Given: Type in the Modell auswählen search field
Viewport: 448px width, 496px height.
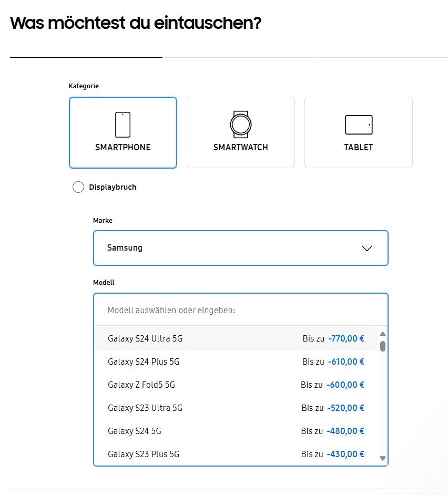Looking at the screenshot, I should pyautogui.click(x=240, y=311).
